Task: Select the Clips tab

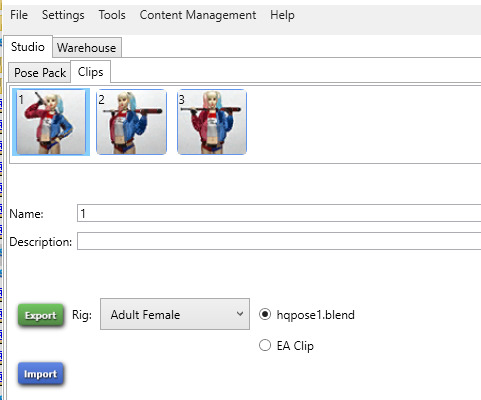Action: [x=90, y=72]
